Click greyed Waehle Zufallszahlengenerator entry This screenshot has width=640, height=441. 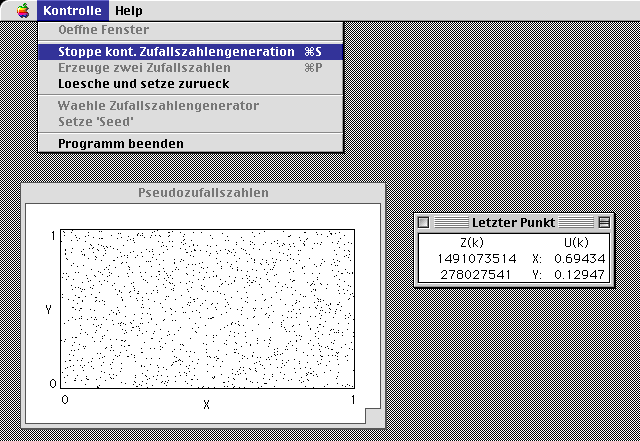191,106
